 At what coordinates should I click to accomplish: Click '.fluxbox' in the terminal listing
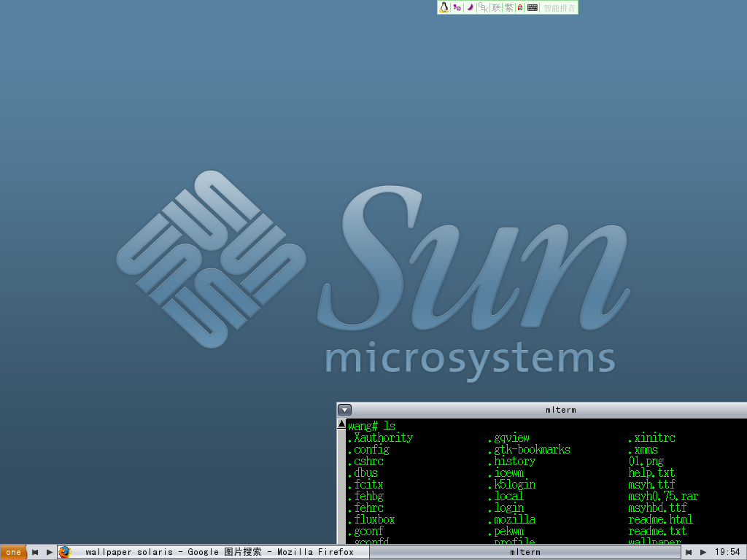(x=371, y=519)
